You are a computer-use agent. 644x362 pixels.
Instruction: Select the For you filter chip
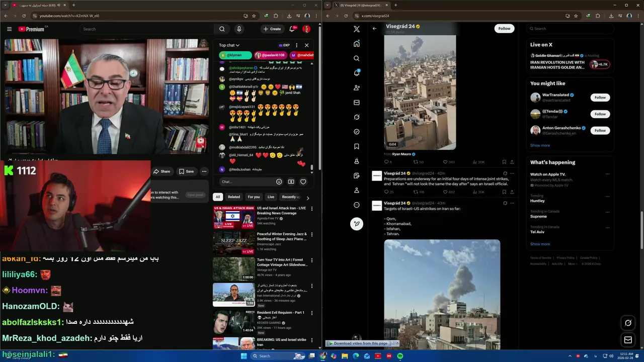254,197
